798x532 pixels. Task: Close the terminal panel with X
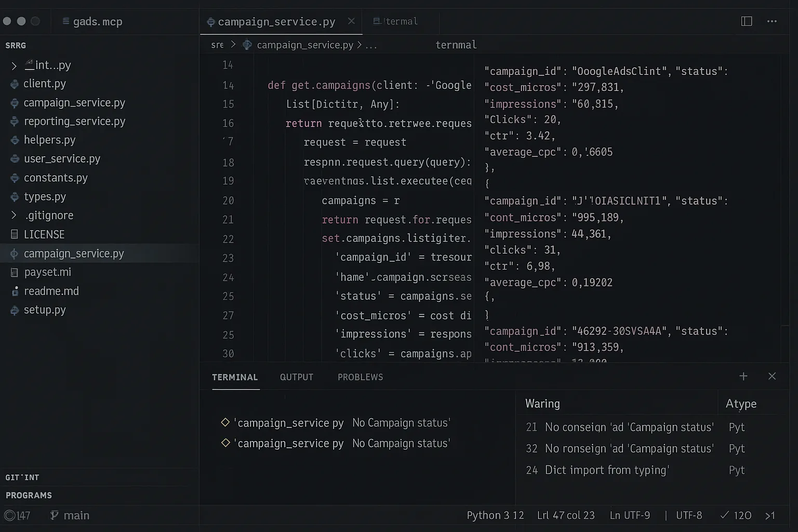coord(772,376)
